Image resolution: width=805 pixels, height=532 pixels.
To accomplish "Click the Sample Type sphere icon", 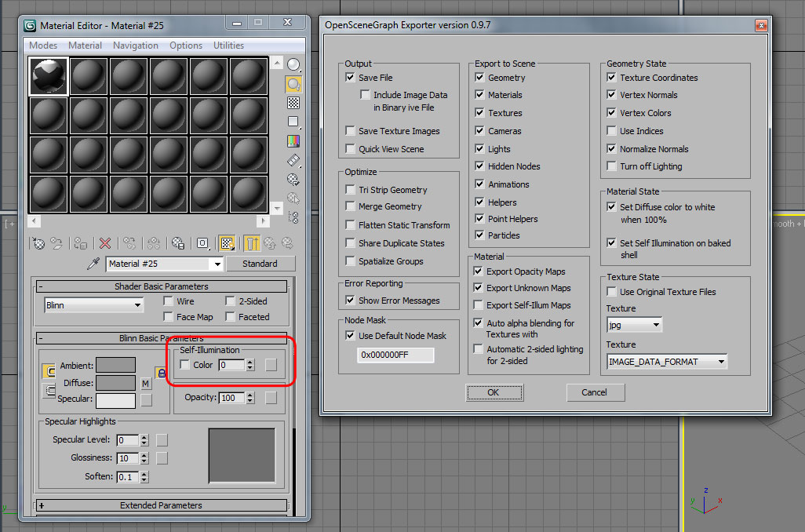I will pos(293,64).
